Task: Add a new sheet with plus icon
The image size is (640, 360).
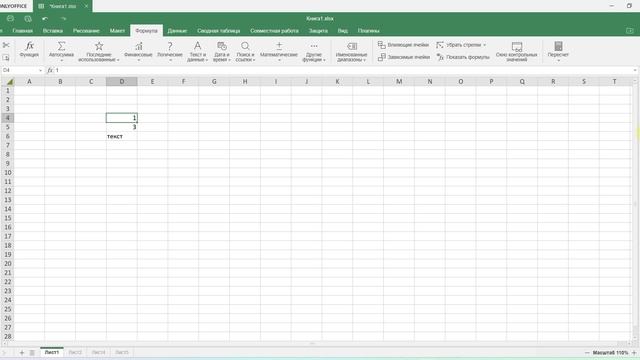Action: click(22, 352)
